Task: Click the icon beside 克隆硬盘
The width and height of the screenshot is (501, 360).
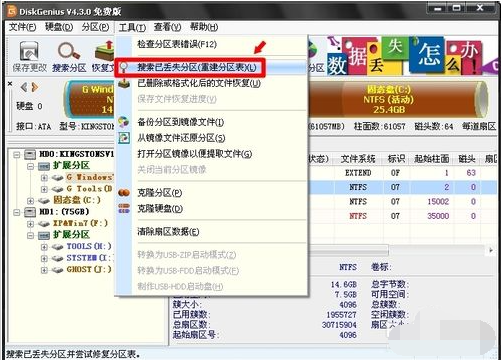Action: click(x=124, y=208)
